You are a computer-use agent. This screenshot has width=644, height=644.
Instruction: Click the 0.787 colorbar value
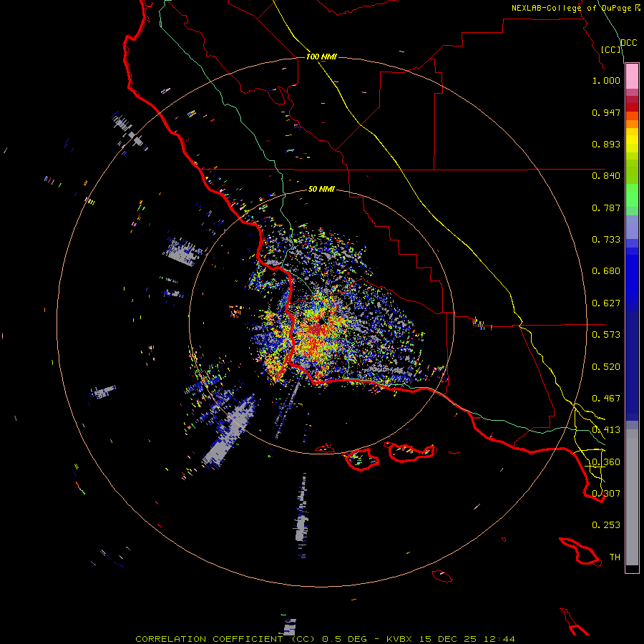pyautogui.click(x=606, y=208)
